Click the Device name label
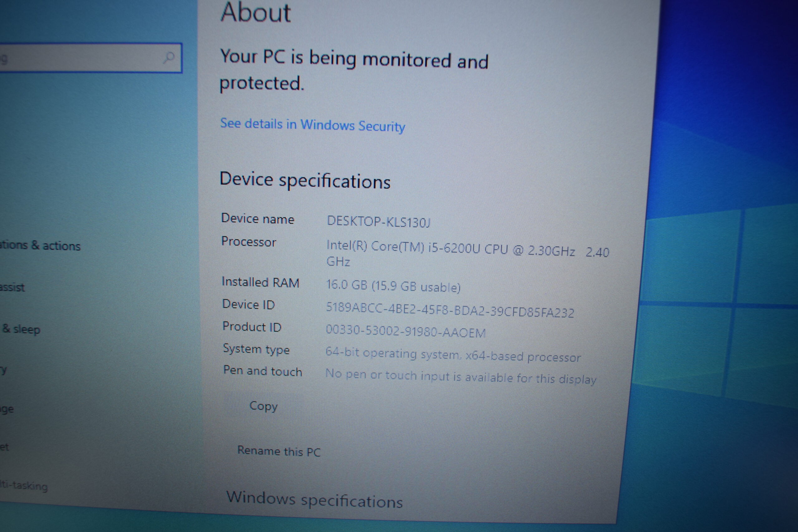The width and height of the screenshot is (798, 532). tap(257, 219)
